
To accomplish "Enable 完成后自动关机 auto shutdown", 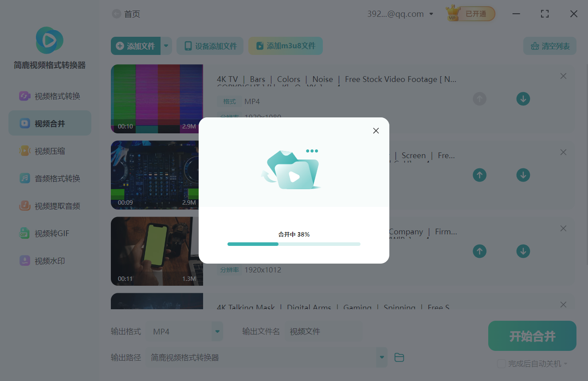I will pos(502,363).
